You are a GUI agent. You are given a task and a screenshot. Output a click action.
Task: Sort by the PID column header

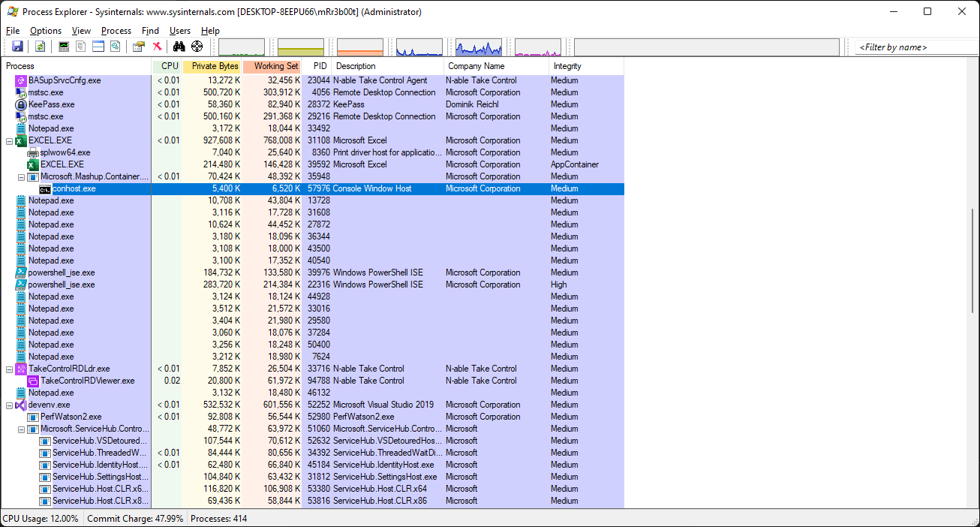coord(317,66)
